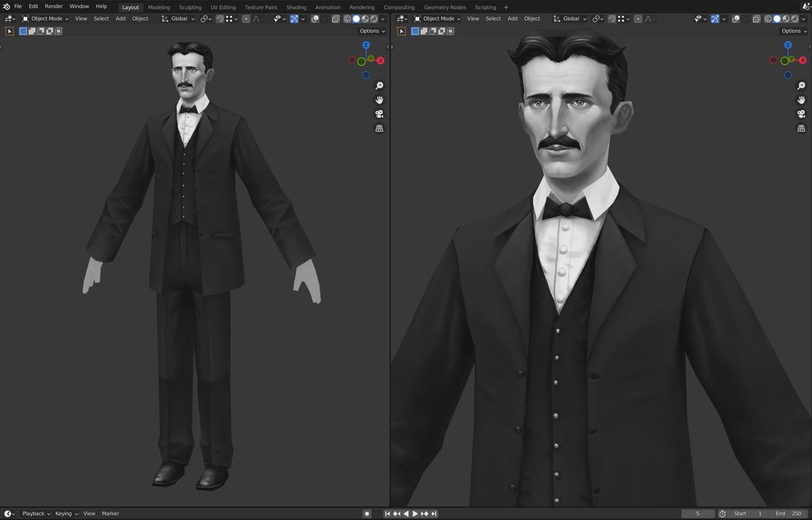This screenshot has width=812, height=520.
Task: Choose 'set new selection' mode in left viewport
Action: coord(23,31)
